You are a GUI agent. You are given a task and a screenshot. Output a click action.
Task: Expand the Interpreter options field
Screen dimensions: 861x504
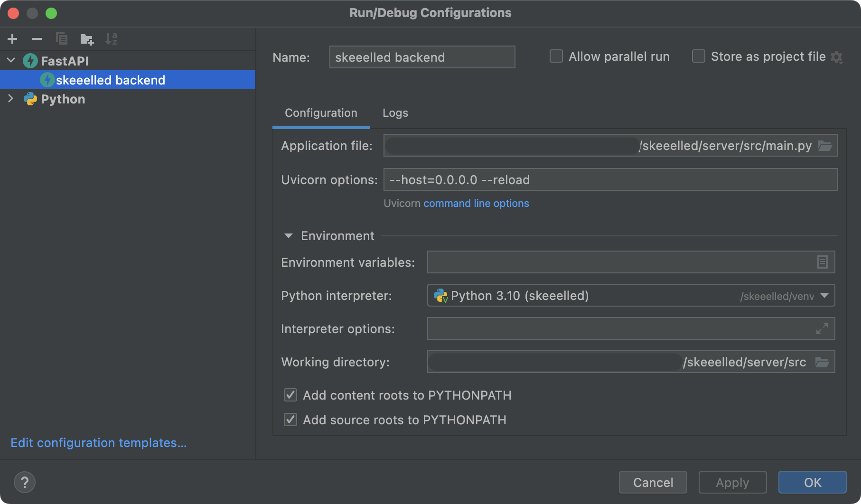822,328
